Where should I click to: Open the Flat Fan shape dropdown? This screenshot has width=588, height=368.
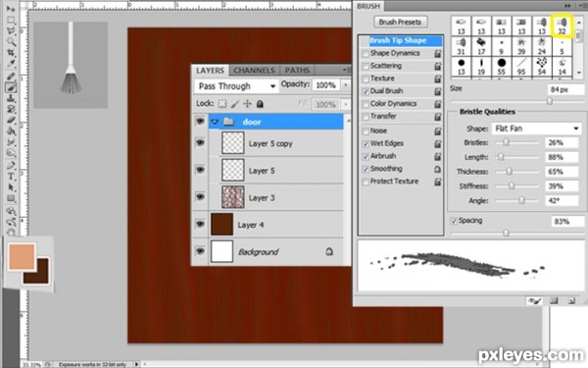point(537,129)
